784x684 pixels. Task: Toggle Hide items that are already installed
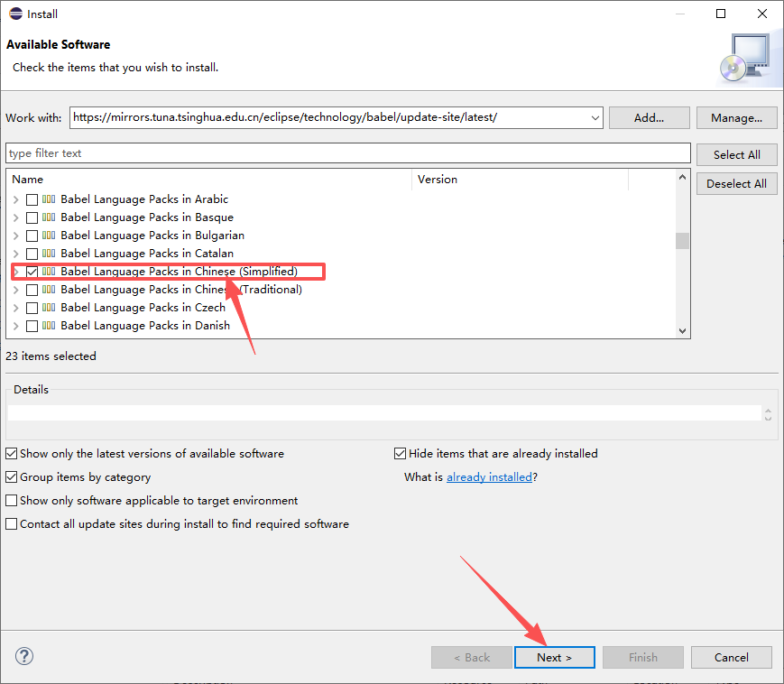pyautogui.click(x=400, y=454)
